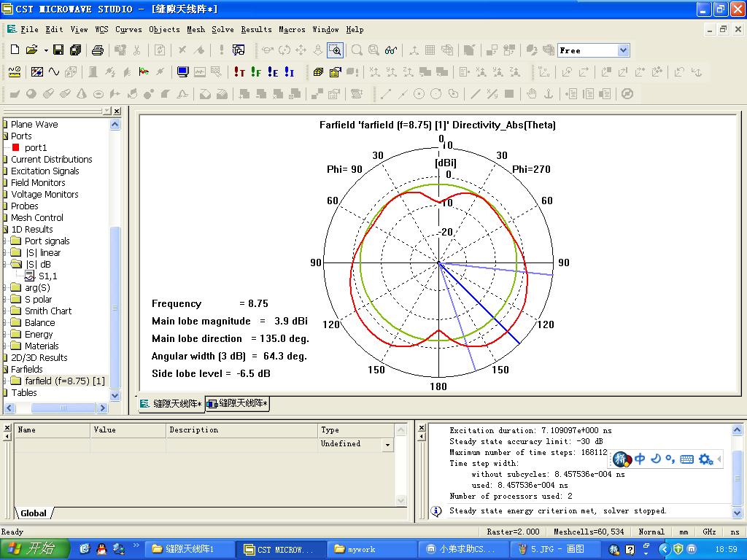Click the 开始 Start button

point(34,549)
